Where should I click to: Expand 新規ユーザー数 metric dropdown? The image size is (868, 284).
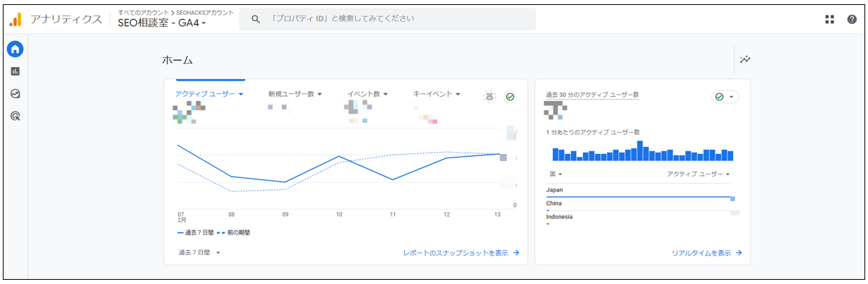point(295,94)
